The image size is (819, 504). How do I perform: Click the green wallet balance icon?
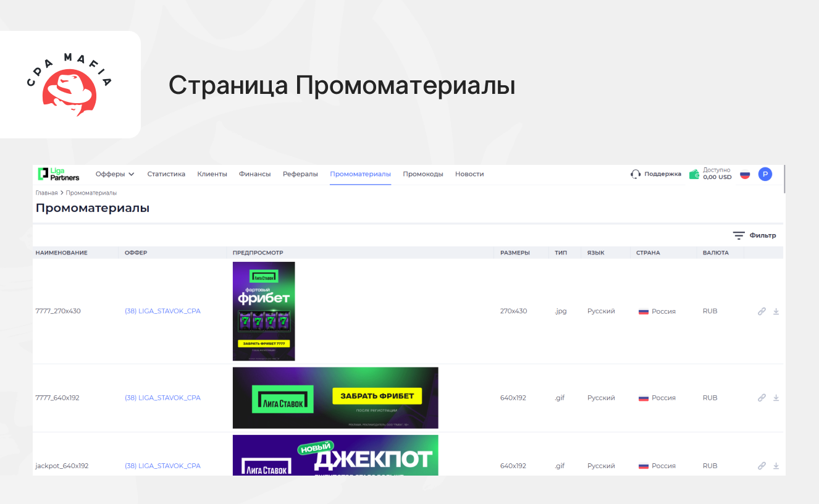click(x=694, y=174)
